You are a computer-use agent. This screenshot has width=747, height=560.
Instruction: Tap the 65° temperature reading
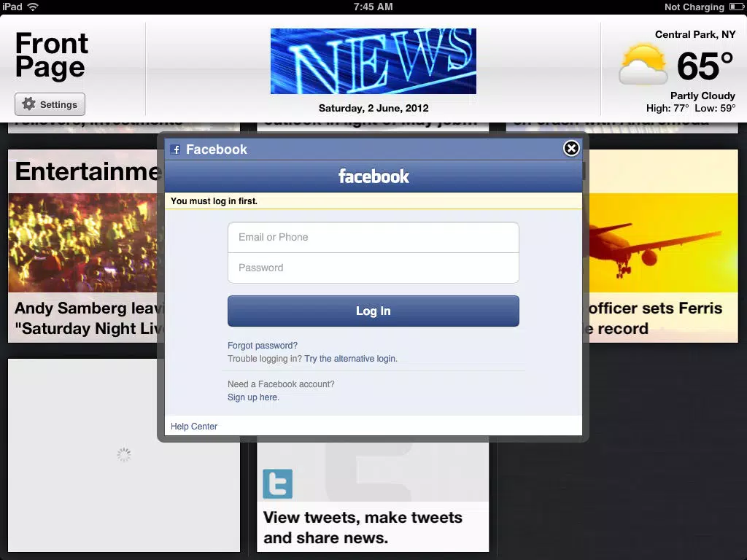[x=705, y=66]
